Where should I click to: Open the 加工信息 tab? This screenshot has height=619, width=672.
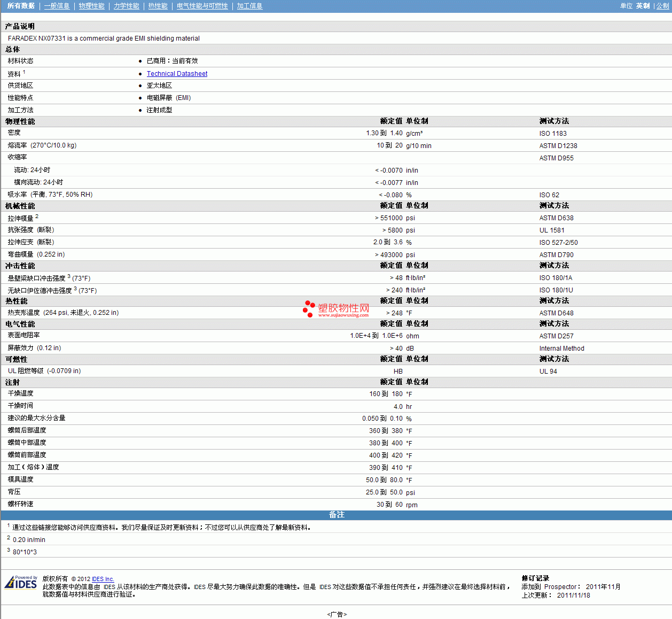pos(249,6)
